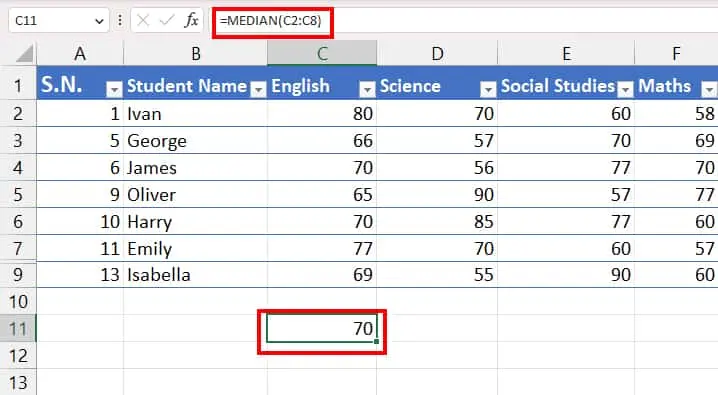
Task: Select column E header
Action: pyautogui.click(x=566, y=54)
